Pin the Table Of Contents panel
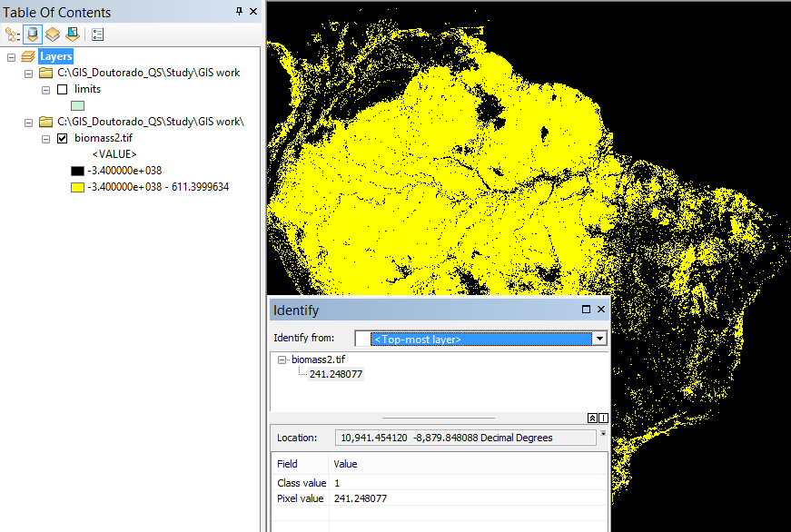 click(238, 12)
